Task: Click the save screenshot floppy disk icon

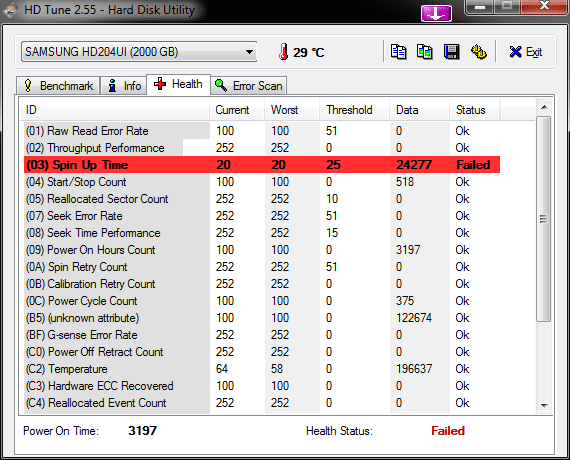Action: tap(451, 52)
